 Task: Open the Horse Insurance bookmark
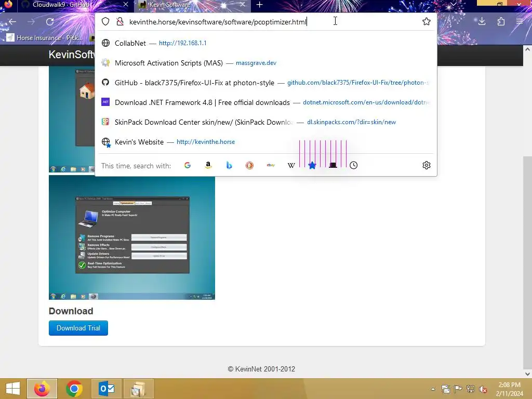[45, 37]
